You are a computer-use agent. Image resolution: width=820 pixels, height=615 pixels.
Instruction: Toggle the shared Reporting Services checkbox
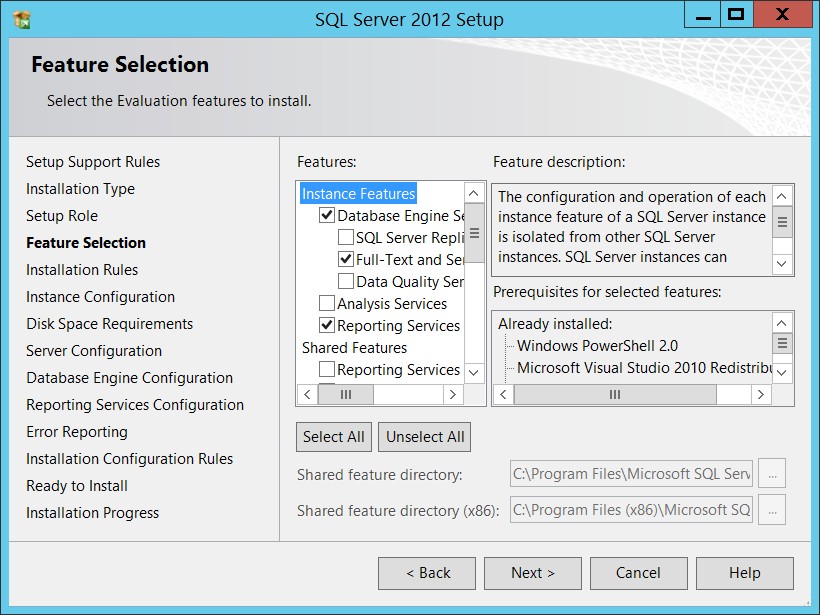pyautogui.click(x=327, y=369)
